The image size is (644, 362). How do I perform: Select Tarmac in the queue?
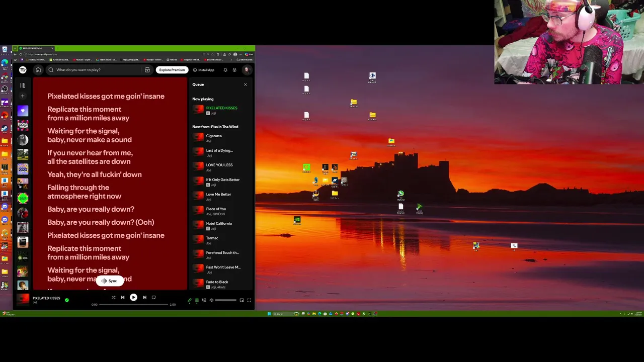(221, 240)
